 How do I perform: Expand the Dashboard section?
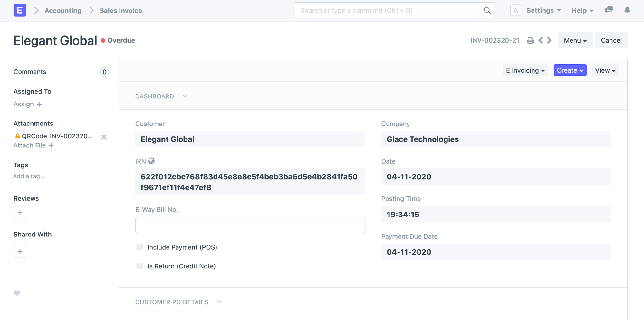[x=161, y=96]
